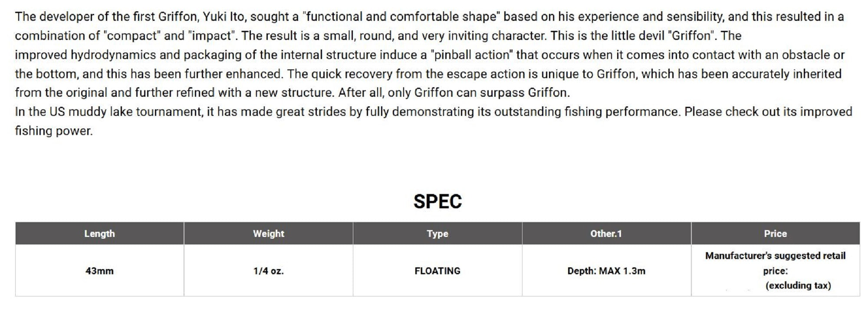Click the SPEC section heading
The width and height of the screenshot is (868, 309).
(x=437, y=202)
